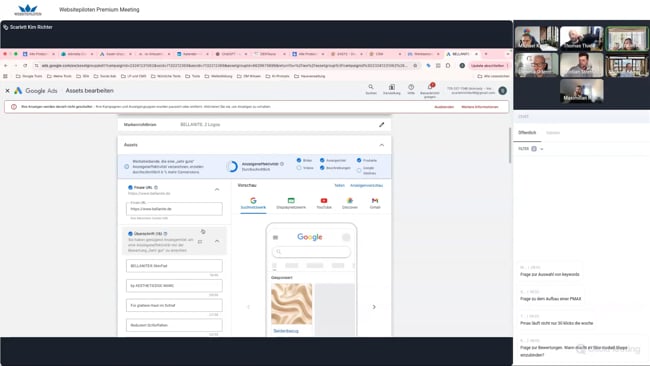Click the info icon next to Finale URL
This screenshot has width=650, height=366.
click(156, 187)
